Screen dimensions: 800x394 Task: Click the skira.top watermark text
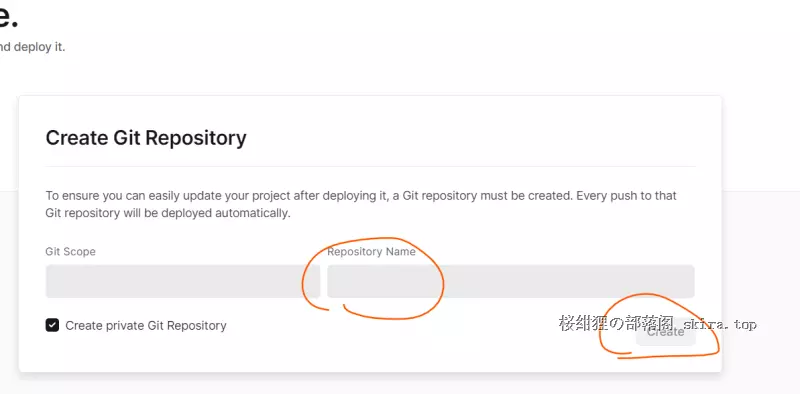(x=719, y=325)
